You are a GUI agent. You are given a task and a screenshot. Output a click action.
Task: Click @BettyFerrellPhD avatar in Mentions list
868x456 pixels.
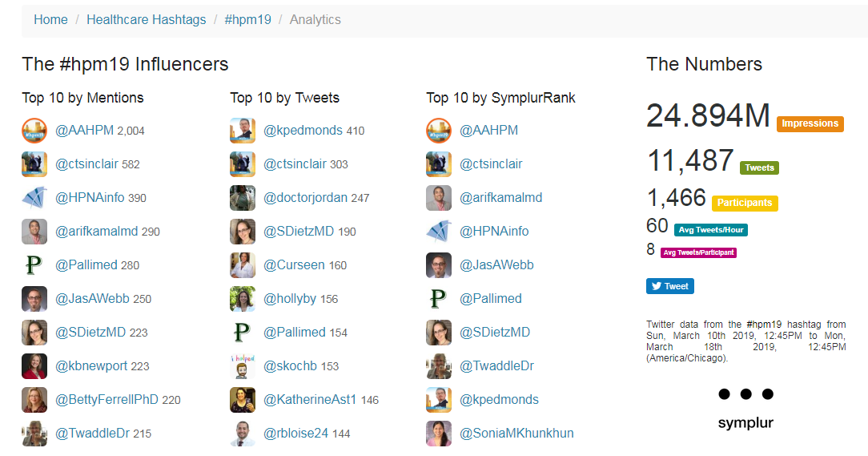pyautogui.click(x=34, y=400)
